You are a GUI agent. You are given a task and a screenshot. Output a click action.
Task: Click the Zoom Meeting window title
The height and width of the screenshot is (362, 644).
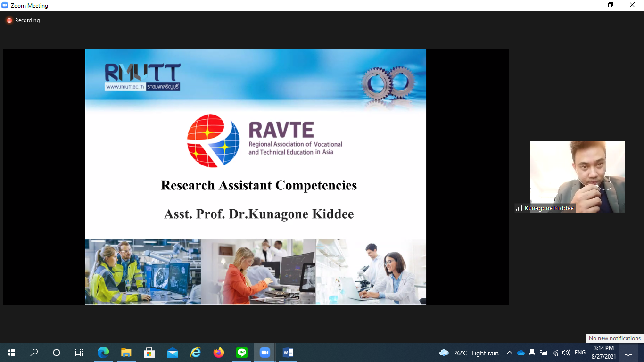click(x=29, y=6)
